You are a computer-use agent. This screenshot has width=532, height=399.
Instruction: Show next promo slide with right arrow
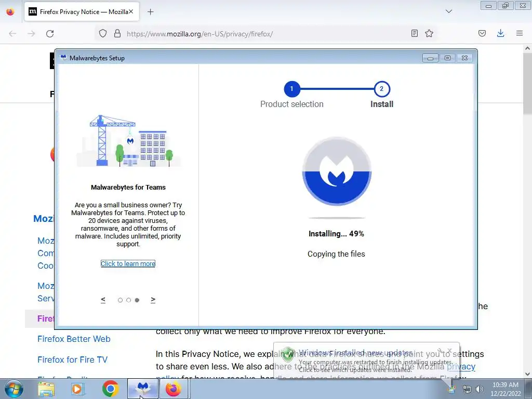153,300
